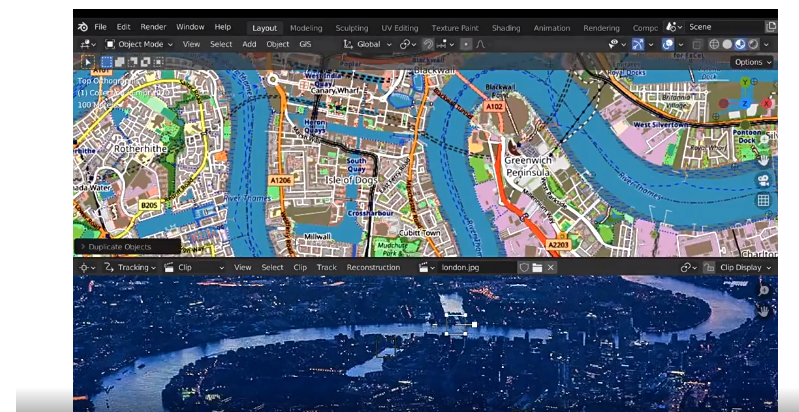Open the 3D viewport Select menu

221,44
